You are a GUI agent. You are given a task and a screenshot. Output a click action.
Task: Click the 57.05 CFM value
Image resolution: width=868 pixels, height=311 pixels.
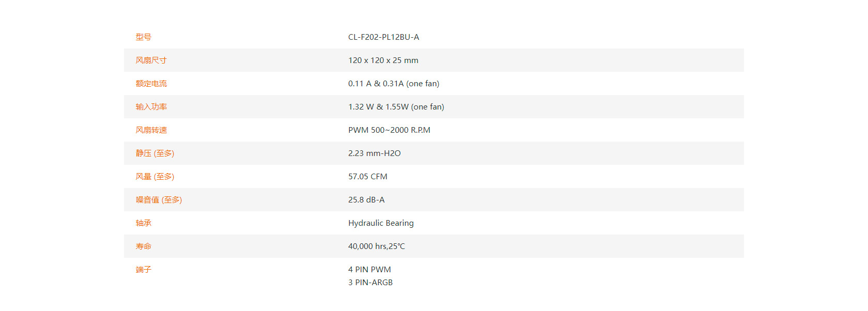tap(367, 177)
